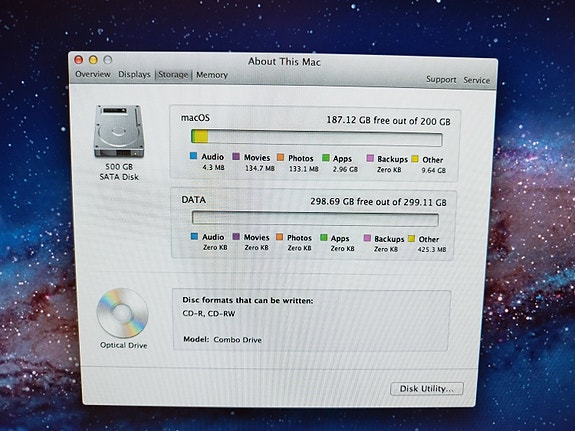
Task: Click the "4.3 MB" Audio value
Action: tap(213, 168)
